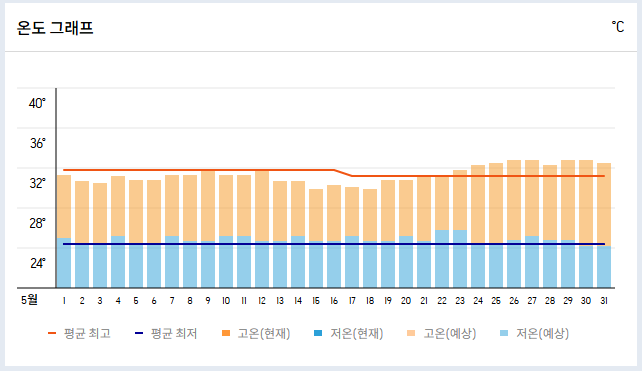The image size is (642, 371).
Task: Click day 24 on the x-axis
Action: tap(478, 301)
